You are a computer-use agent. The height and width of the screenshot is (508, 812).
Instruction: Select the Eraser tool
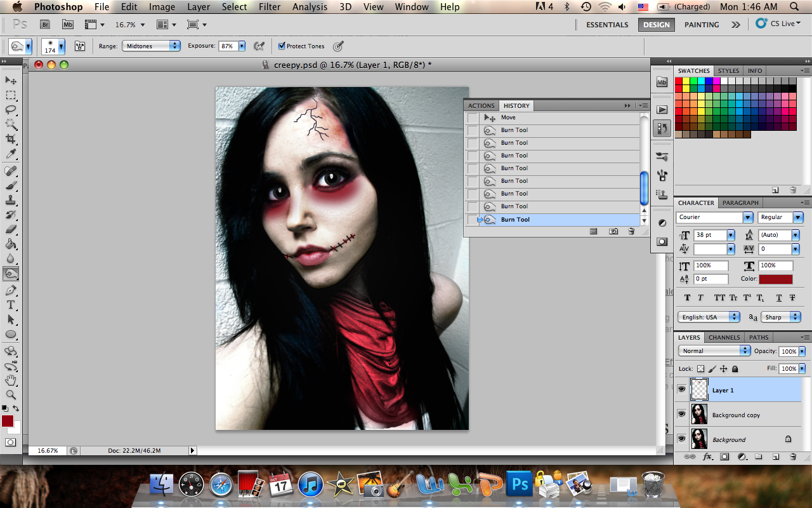pos(11,229)
